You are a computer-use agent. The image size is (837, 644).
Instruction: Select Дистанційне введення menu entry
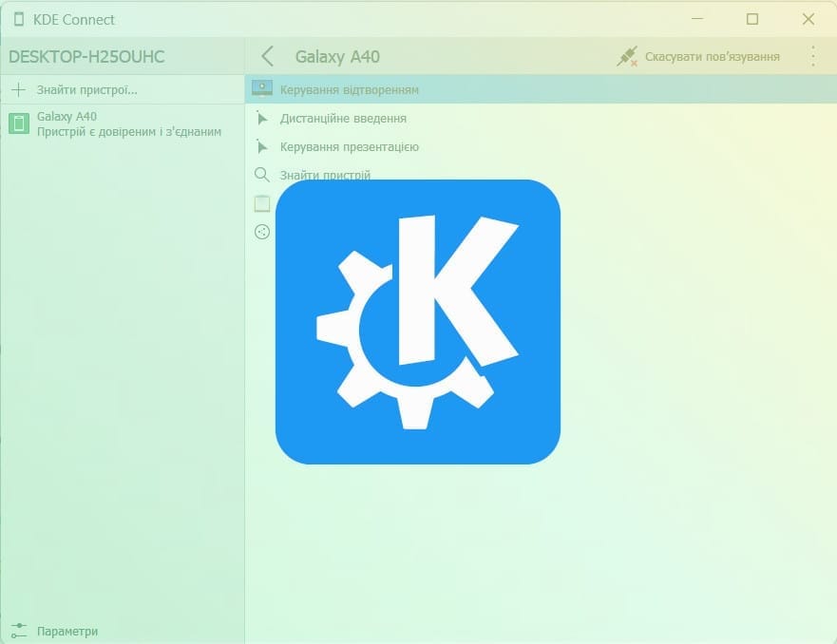(343, 119)
